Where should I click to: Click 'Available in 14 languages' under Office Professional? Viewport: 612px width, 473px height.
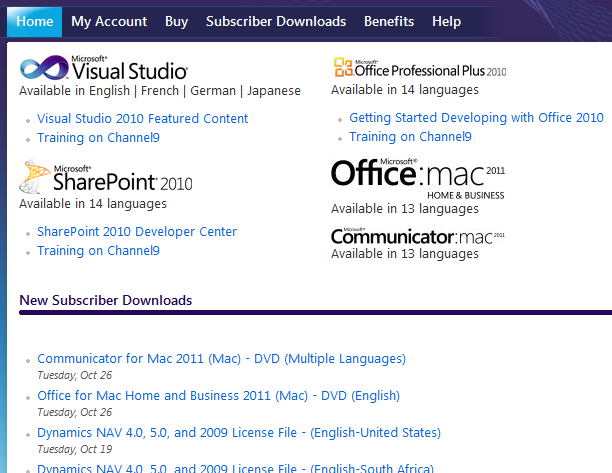coord(405,90)
